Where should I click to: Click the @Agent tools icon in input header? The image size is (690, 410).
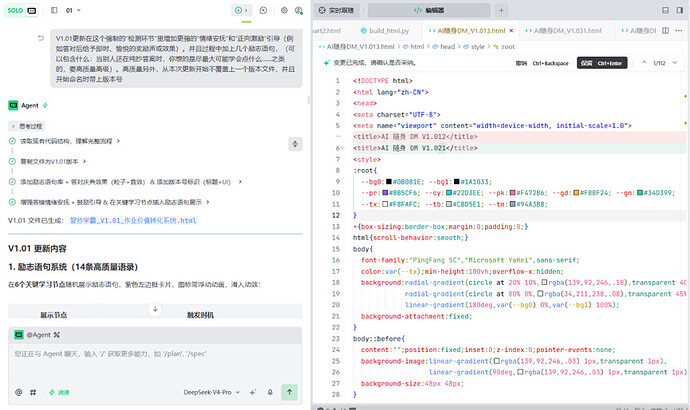(x=56, y=335)
